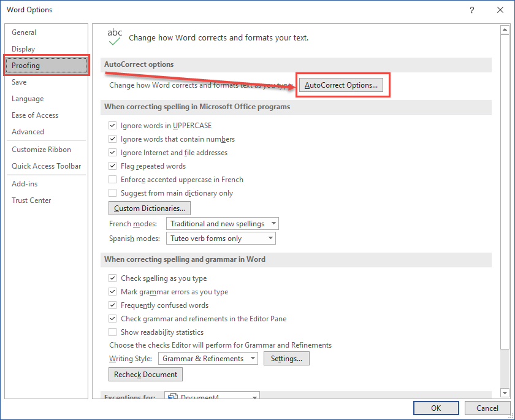515x420 pixels.
Task: Open the Writing Style dropdown
Action: (208, 359)
